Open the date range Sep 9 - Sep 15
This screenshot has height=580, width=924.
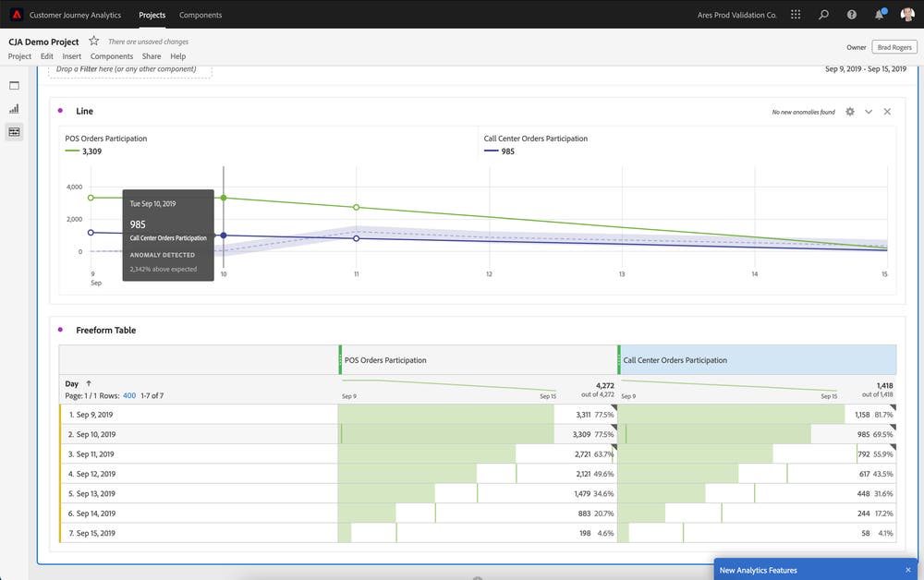pyautogui.click(x=865, y=69)
